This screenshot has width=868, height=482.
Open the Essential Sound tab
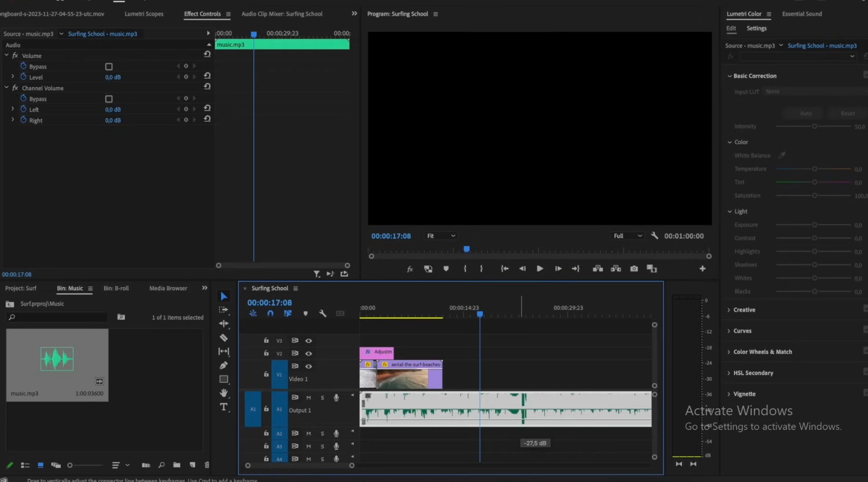tap(802, 14)
